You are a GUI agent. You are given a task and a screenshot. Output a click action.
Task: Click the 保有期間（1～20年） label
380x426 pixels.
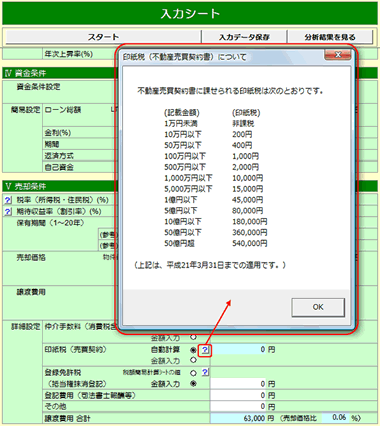[x=51, y=223]
